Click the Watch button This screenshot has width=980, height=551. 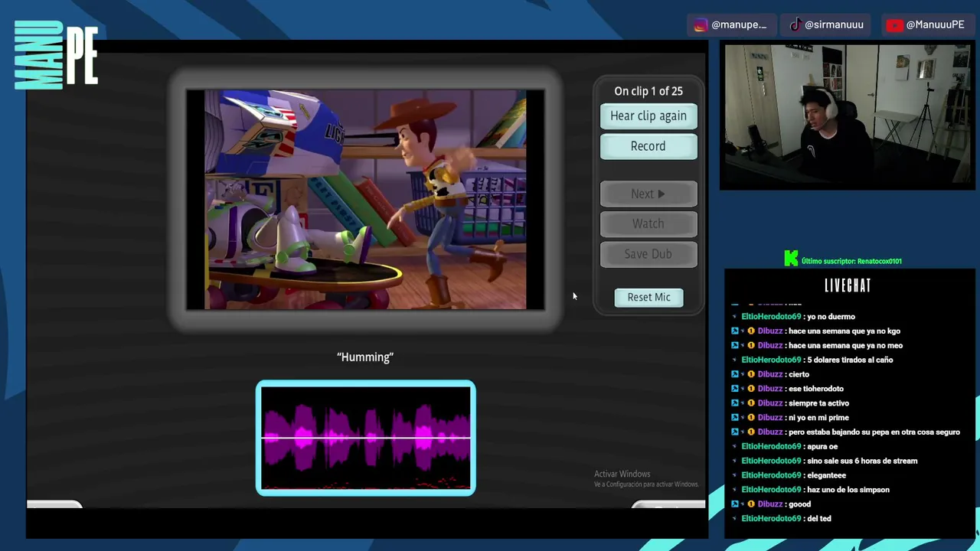coord(648,223)
